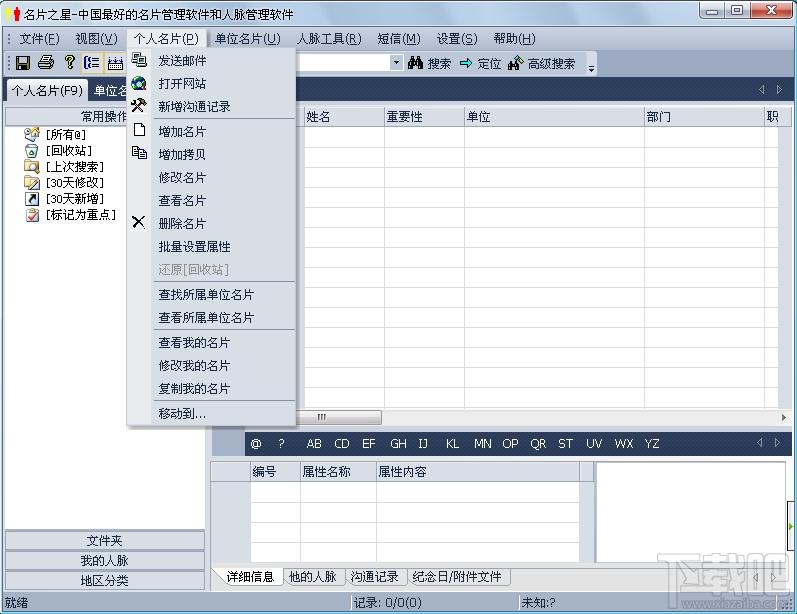The height and width of the screenshot is (614, 797).
Task: Open the 短信(M) menu
Action: [399, 39]
